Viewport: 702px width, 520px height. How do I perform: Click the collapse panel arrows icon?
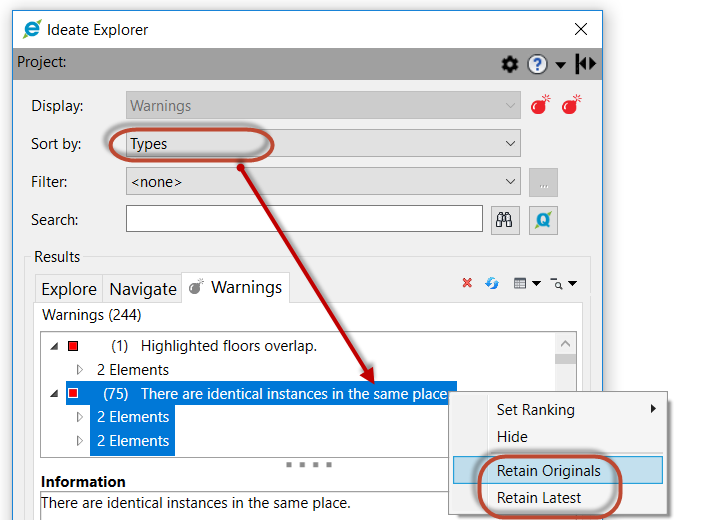point(586,64)
